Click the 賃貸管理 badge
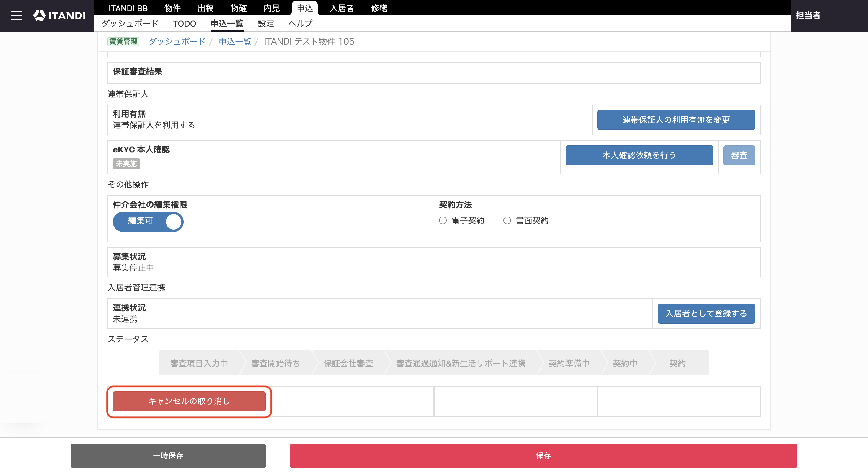This screenshot has height=472, width=868. tap(123, 41)
